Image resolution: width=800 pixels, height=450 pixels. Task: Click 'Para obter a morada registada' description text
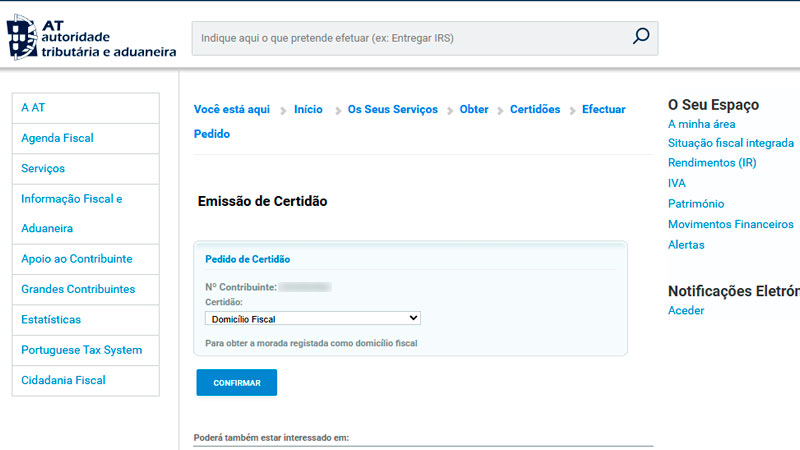pyautogui.click(x=311, y=343)
